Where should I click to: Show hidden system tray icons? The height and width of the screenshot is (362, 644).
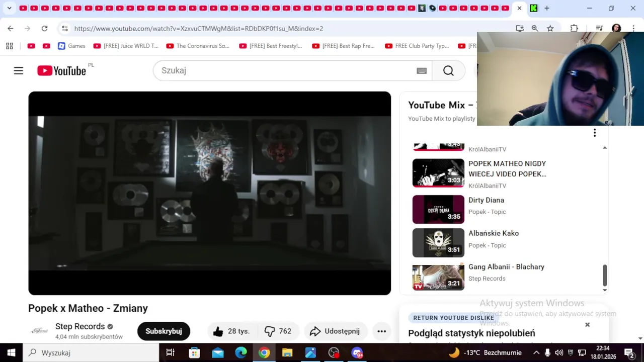(x=536, y=353)
